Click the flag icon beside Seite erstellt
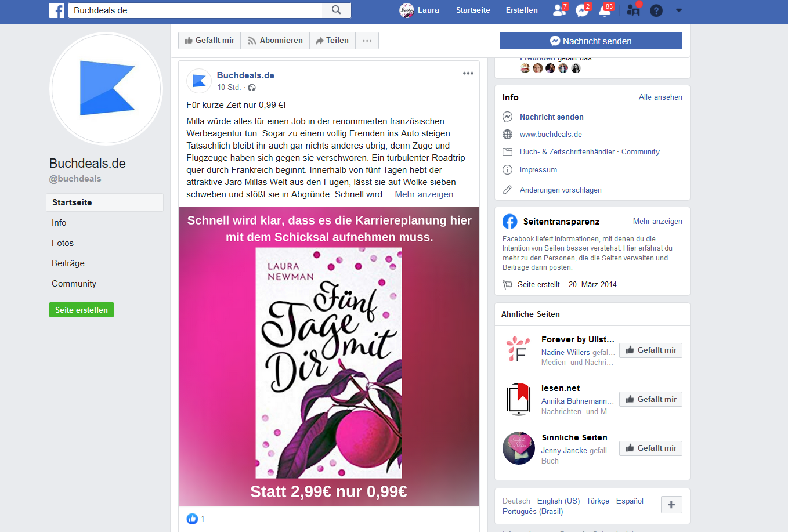The width and height of the screenshot is (788, 532). coord(507,285)
